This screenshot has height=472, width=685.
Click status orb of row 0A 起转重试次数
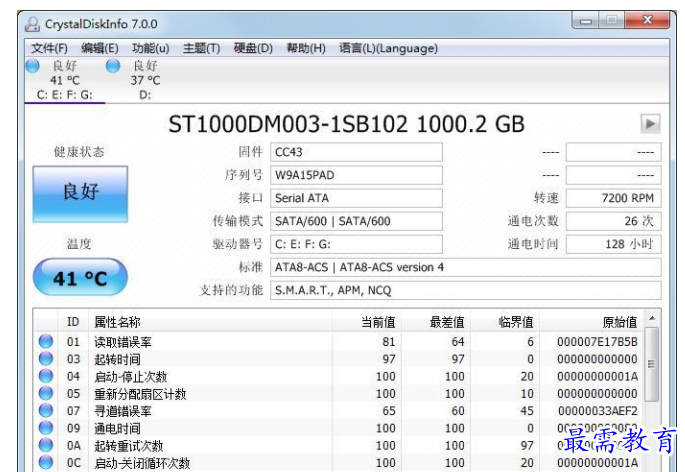tap(46, 445)
